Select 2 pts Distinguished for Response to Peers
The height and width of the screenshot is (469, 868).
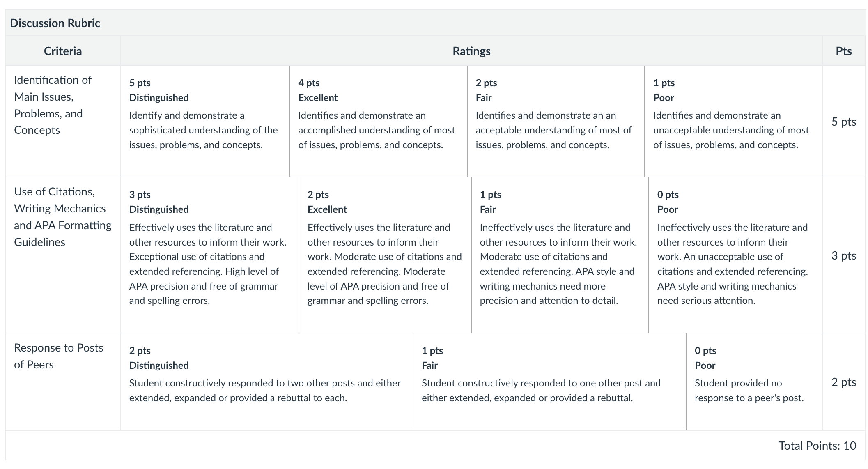coord(267,382)
